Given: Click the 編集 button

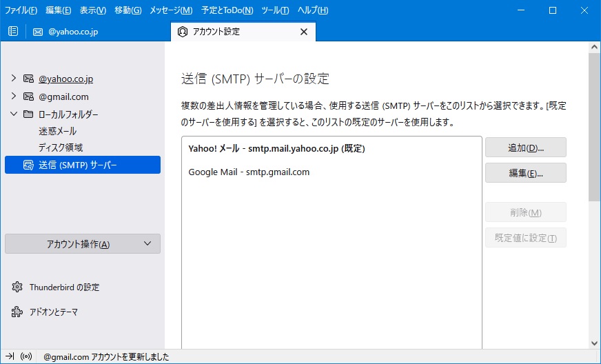Looking at the screenshot, I should coord(525,173).
